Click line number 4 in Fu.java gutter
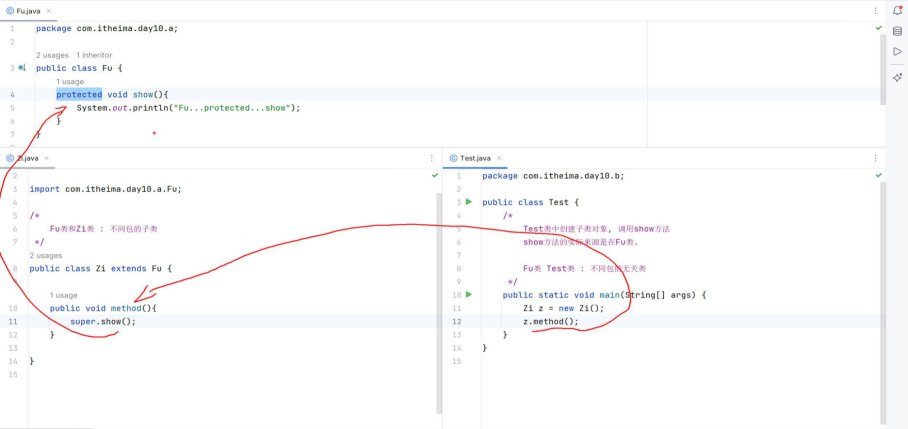The height and width of the screenshot is (429, 908). [13, 94]
